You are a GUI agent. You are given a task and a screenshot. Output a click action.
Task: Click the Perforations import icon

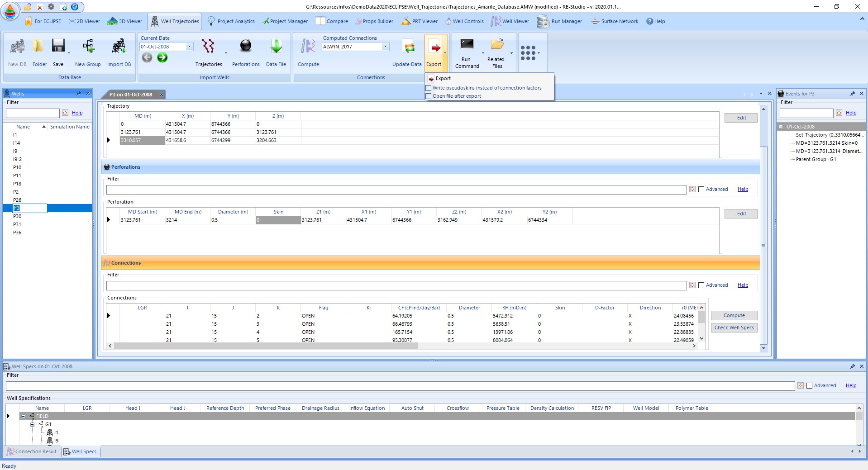246,46
